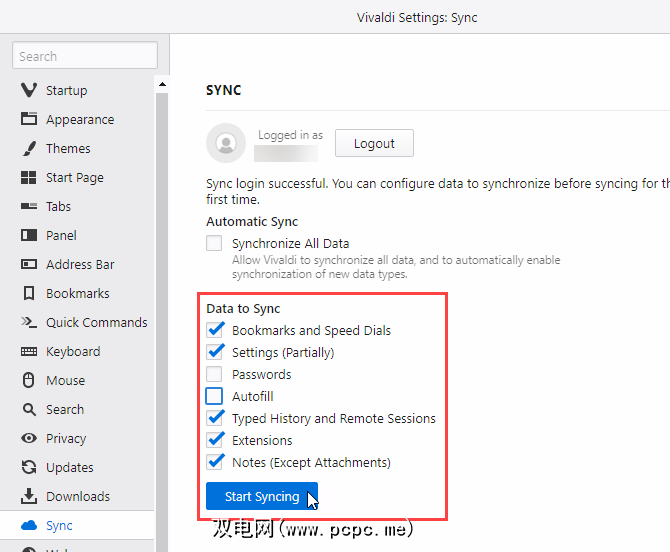Click the "Data to Sync" heading

(x=243, y=308)
